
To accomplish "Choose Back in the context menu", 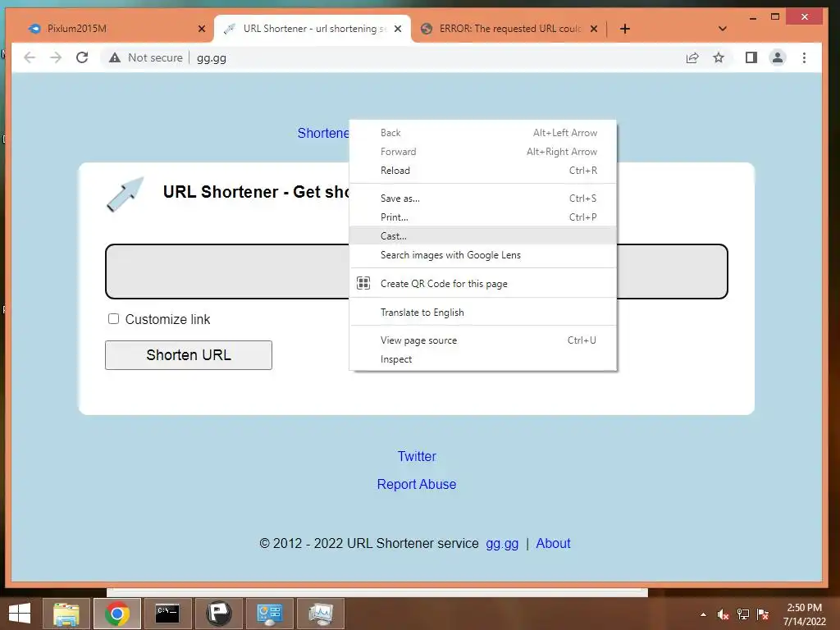I will point(482,133).
